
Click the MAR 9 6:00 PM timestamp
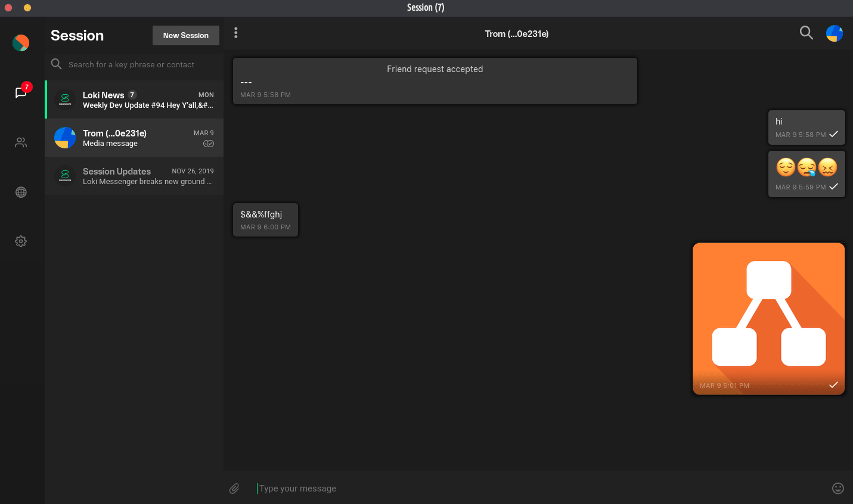coord(265,227)
